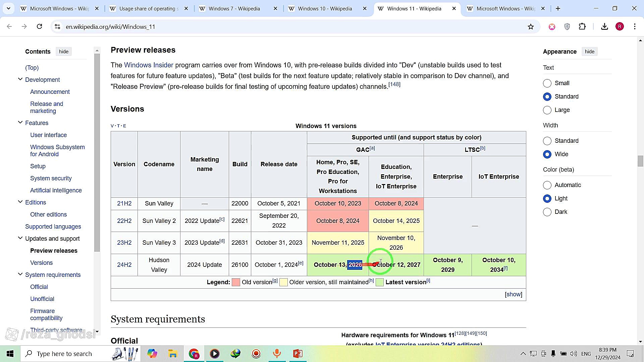Open the 21H2 version link

tap(124, 203)
